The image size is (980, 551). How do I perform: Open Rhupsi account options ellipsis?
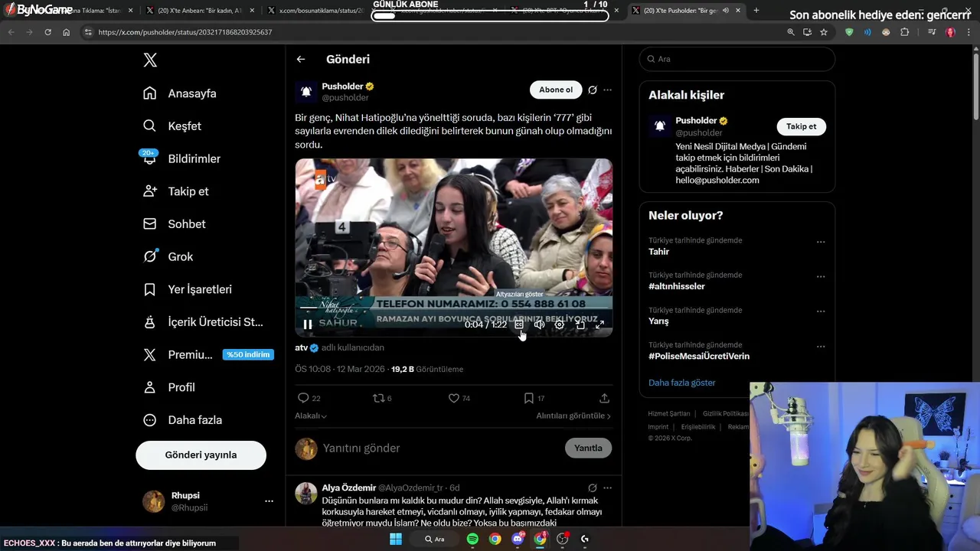[x=269, y=501]
